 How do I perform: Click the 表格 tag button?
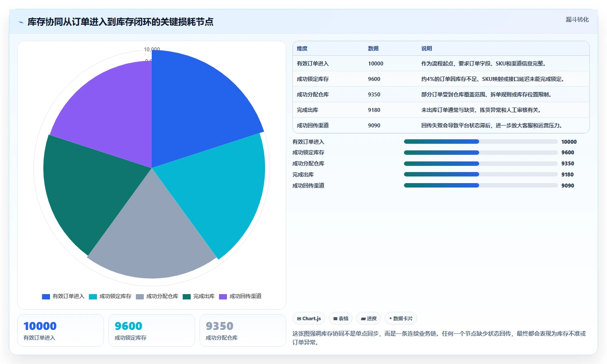(341, 318)
